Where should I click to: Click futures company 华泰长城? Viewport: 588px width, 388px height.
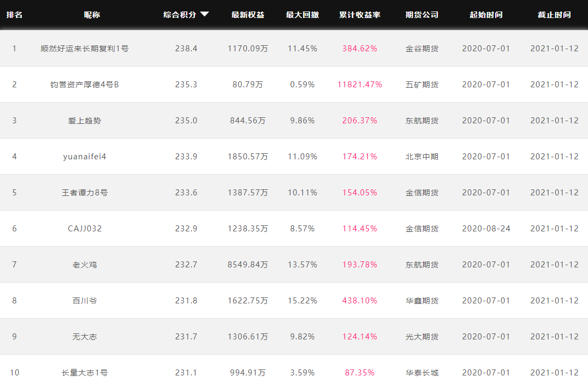click(422, 372)
